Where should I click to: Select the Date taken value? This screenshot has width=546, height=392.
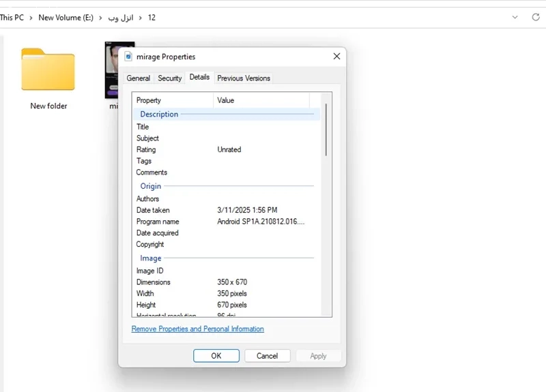pyautogui.click(x=247, y=210)
